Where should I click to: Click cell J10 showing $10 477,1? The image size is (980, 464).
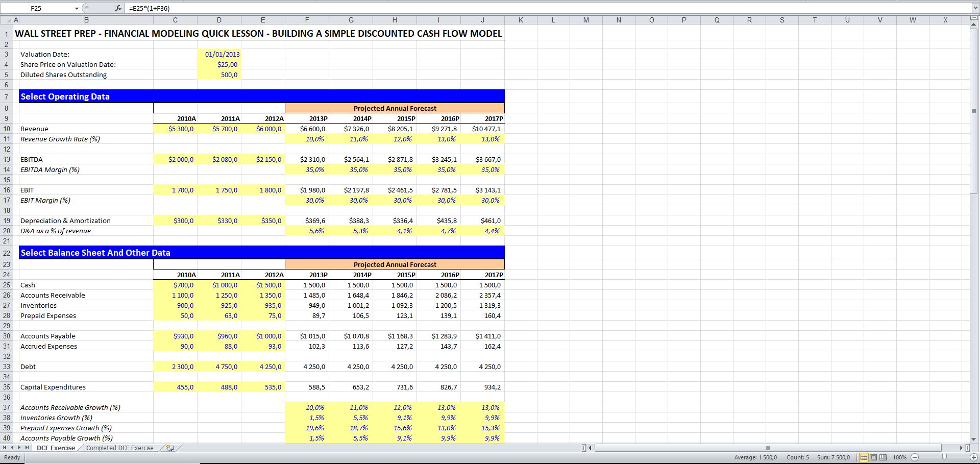482,129
